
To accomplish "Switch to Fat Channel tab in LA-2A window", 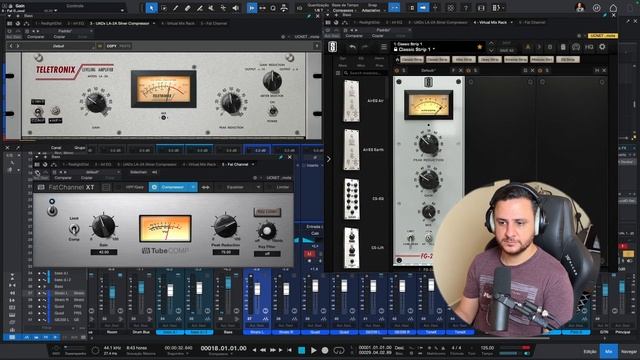I will 214,24.
